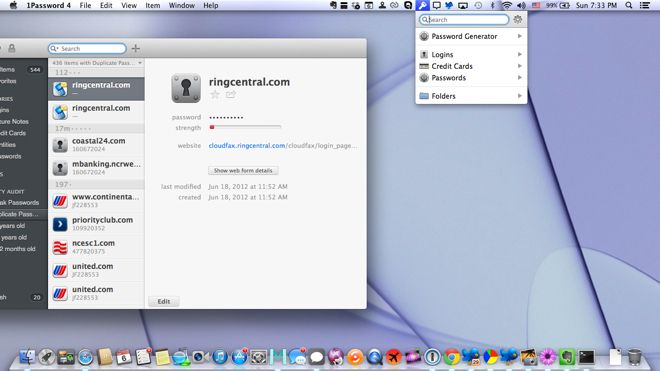Click the AirPlay display icon in menu bar
This screenshot has height=371, width=660.
tap(463, 5)
